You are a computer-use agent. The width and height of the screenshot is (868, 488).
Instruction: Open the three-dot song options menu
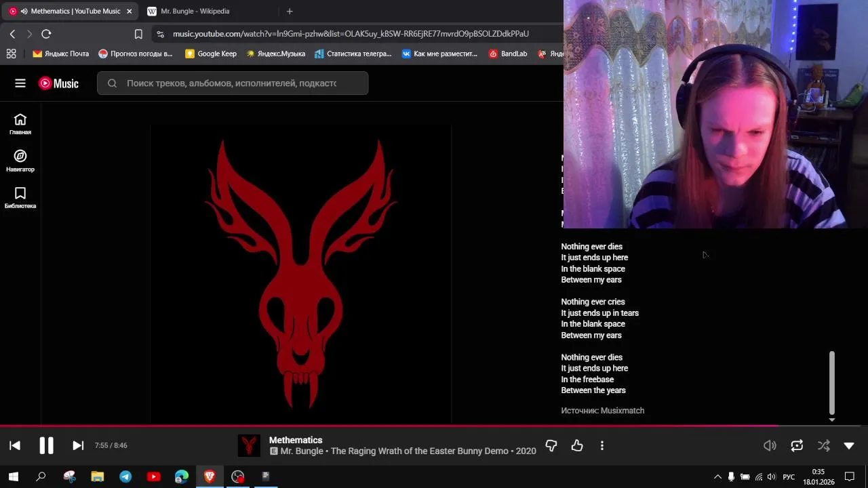click(x=602, y=445)
